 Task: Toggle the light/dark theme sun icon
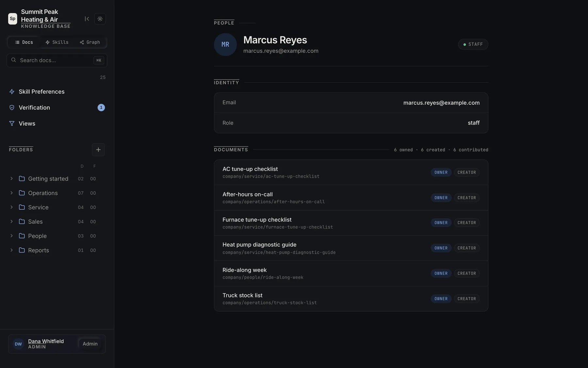100,19
